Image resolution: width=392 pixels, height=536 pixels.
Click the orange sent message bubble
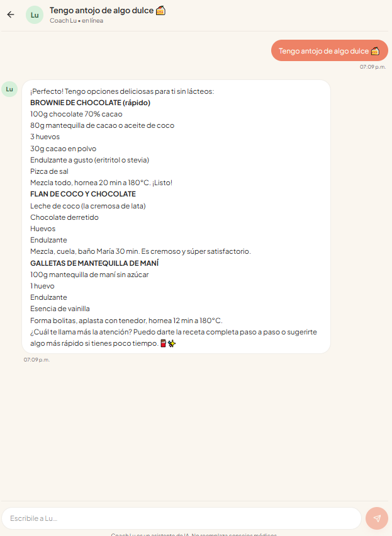(330, 50)
